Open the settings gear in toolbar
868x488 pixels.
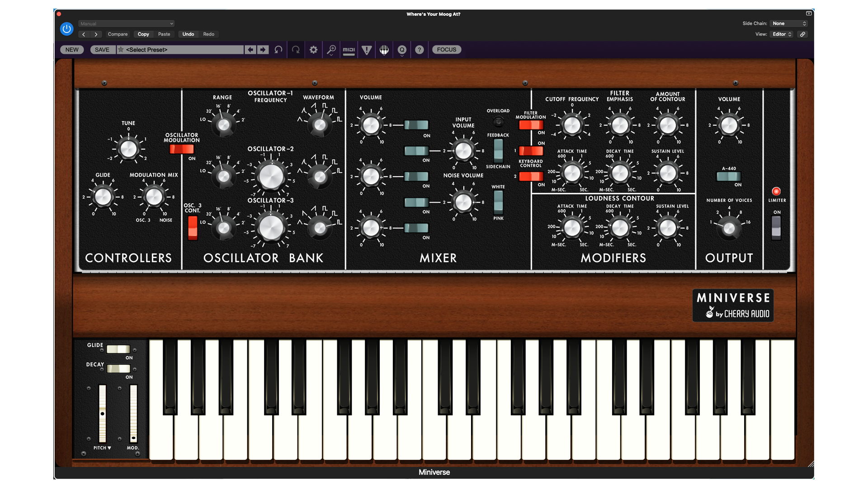[x=313, y=50]
